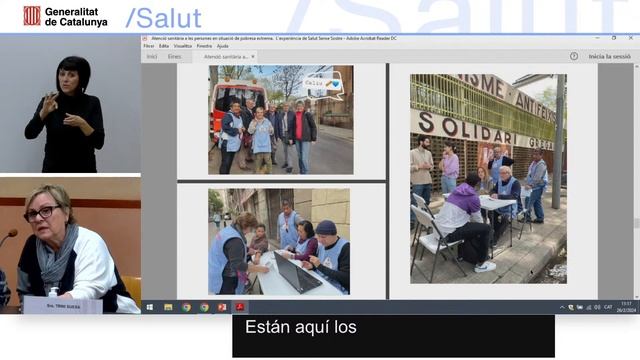640x360 pixels.
Task: Open the PowerPoint taskbar icon
Action: click(222, 307)
